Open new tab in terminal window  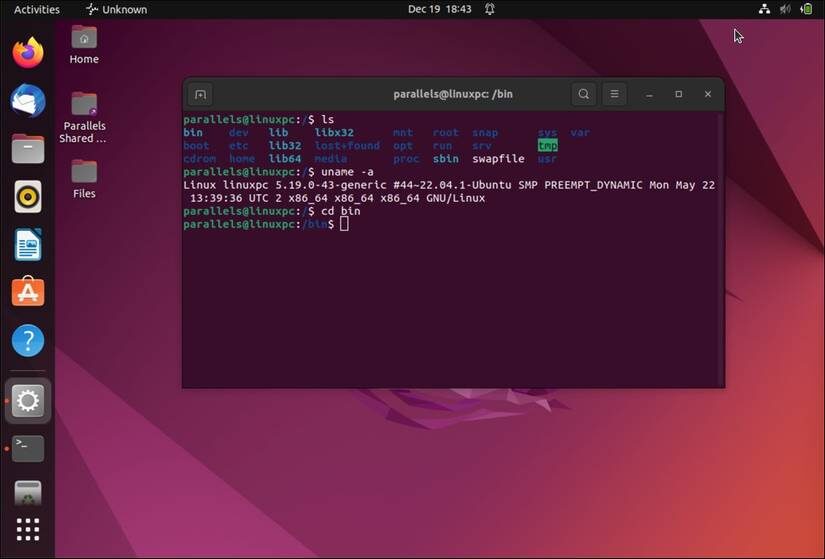point(200,94)
